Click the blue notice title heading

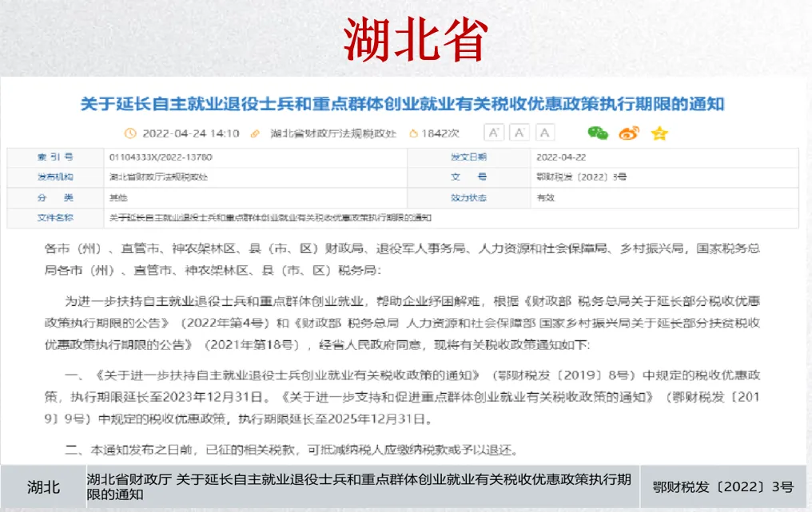[402, 104]
